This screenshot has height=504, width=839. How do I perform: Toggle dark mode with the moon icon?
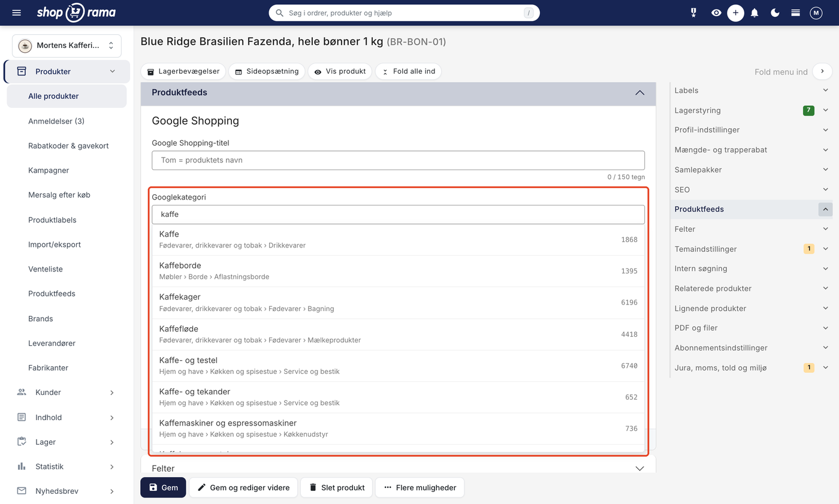click(x=775, y=13)
